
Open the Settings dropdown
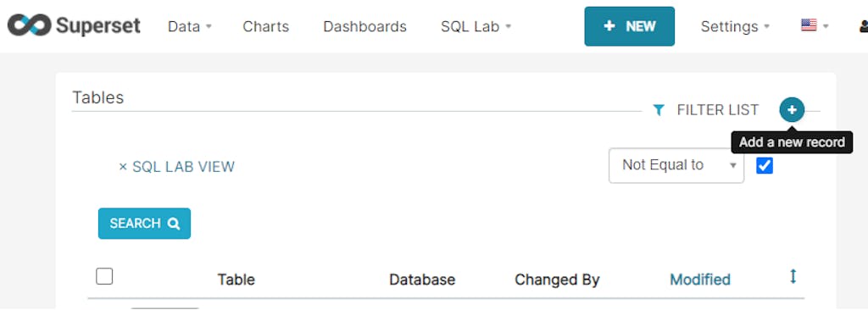click(x=735, y=26)
